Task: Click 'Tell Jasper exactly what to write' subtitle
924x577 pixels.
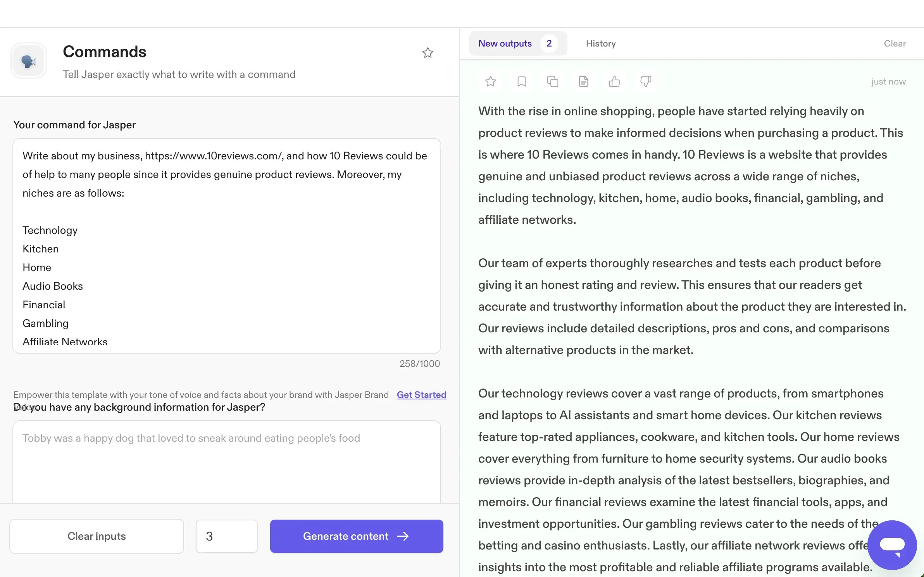Action: pyautogui.click(x=179, y=74)
